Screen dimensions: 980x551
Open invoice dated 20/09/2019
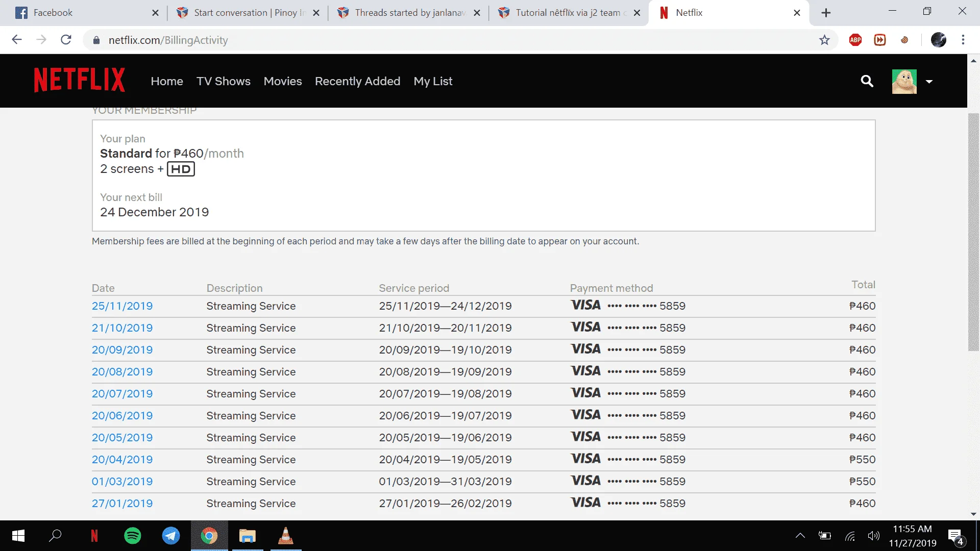click(x=122, y=350)
